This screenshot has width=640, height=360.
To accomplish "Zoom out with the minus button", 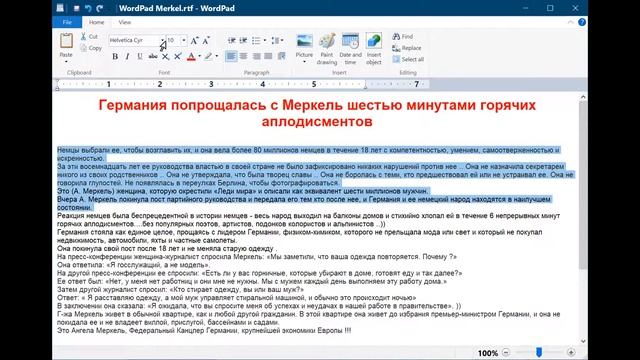I will [x=506, y=353].
